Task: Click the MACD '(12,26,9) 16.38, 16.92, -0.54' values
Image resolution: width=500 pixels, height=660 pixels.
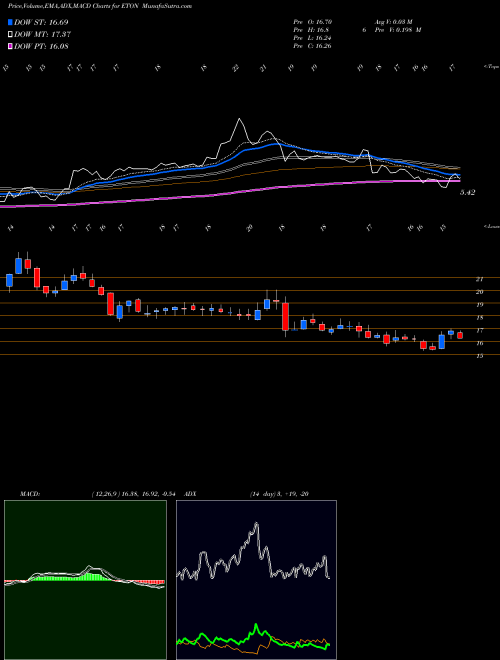Action: pyautogui.click(x=136, y=494)
